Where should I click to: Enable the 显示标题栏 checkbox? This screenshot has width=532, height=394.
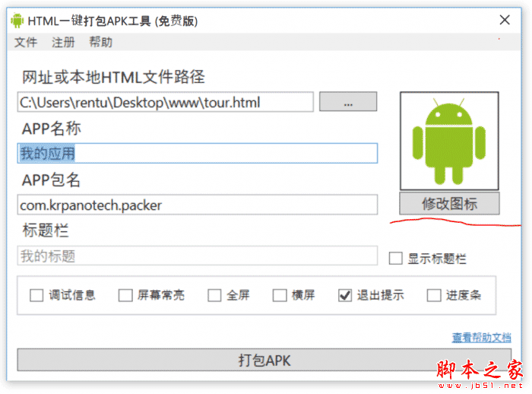tap(396, 258)
